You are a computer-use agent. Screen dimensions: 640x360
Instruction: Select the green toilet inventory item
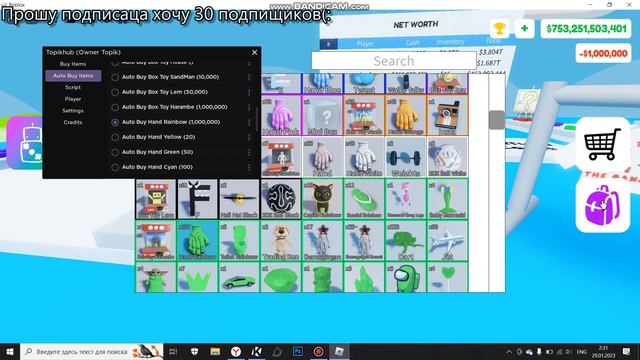coord(239,241)
